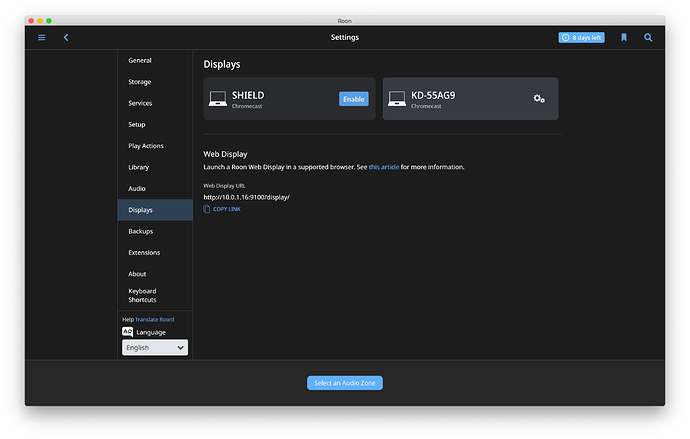Open General settings section
This screenshot has height=439, width=690.
(x=155, y=60)
